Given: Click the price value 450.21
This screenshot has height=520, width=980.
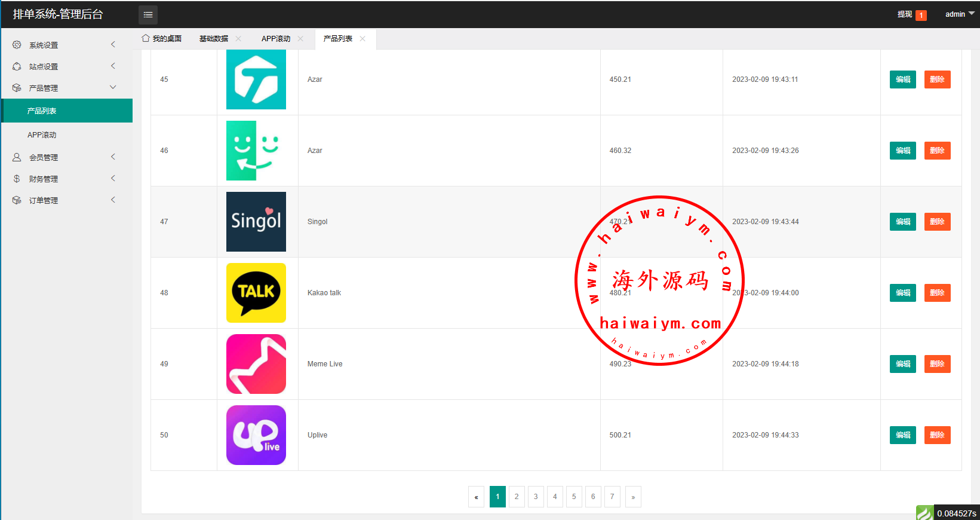Looking at the screenshot, I should point(620,79).
